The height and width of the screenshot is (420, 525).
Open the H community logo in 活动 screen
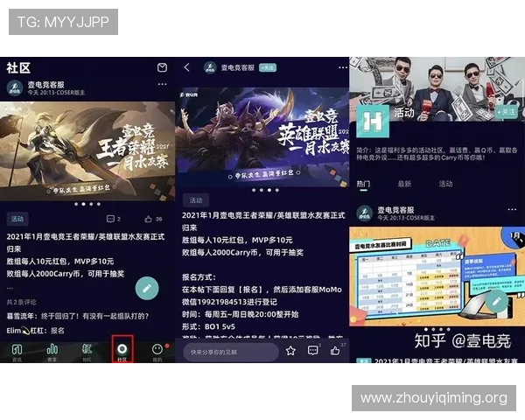coord(373,122)
